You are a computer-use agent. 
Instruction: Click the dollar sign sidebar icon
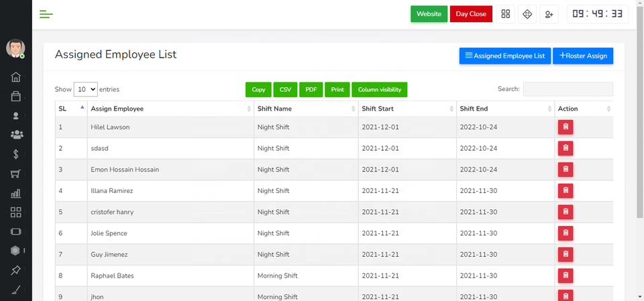pos(16,154)
